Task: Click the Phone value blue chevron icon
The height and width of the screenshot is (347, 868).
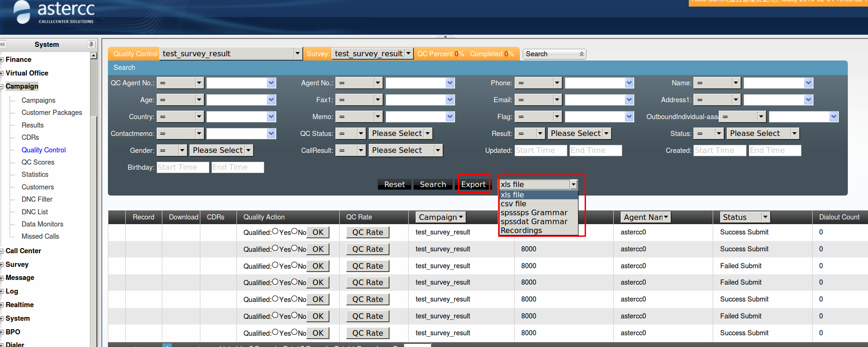Action: (x=629, y=83)
